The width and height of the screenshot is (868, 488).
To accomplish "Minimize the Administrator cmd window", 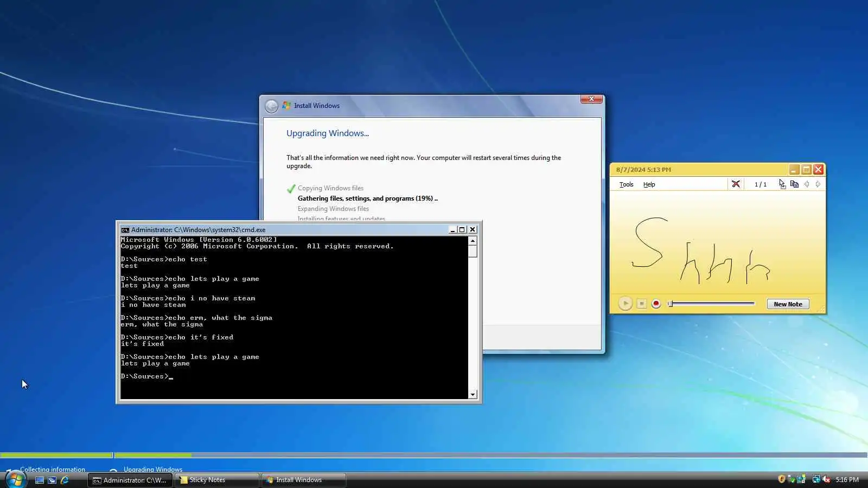I will click(x=452, y=230).
